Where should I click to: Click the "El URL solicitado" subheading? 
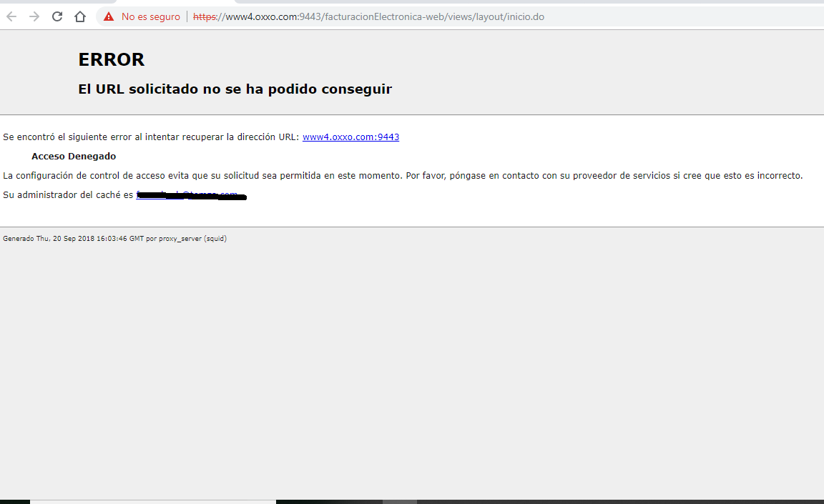pyautogui.click(x=235, y=89)
